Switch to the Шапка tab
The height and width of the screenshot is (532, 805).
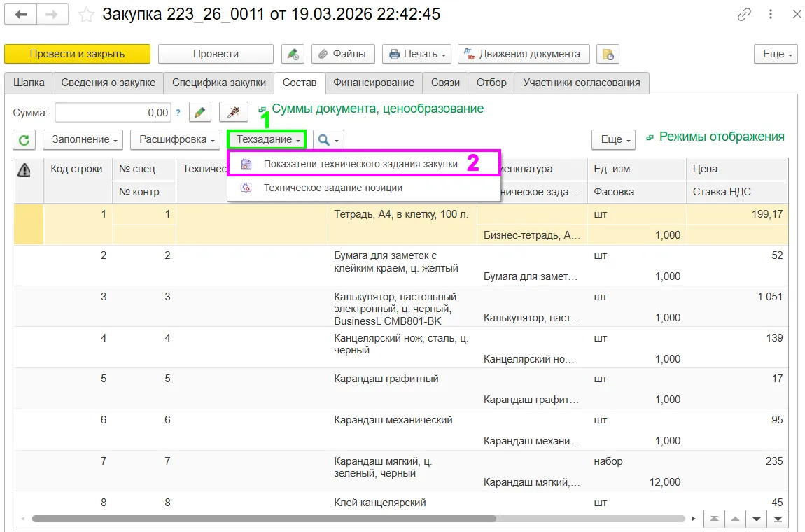tap(29, 83)
